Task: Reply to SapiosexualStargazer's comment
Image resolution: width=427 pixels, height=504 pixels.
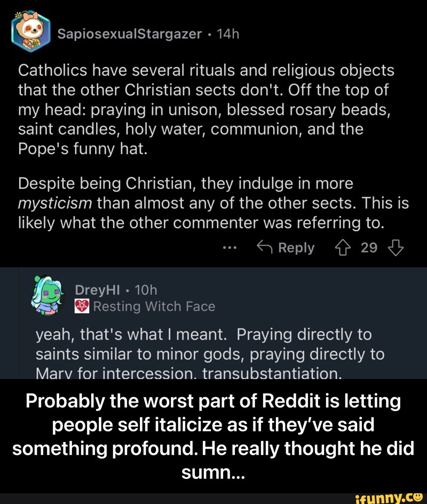Action: pos(285,248)
